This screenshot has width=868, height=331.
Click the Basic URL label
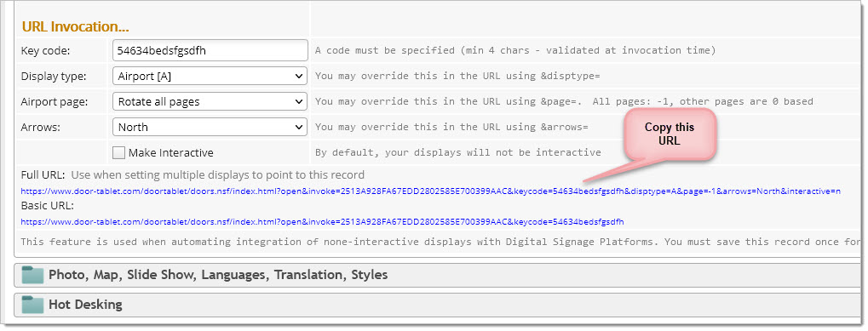coord(48,206)
